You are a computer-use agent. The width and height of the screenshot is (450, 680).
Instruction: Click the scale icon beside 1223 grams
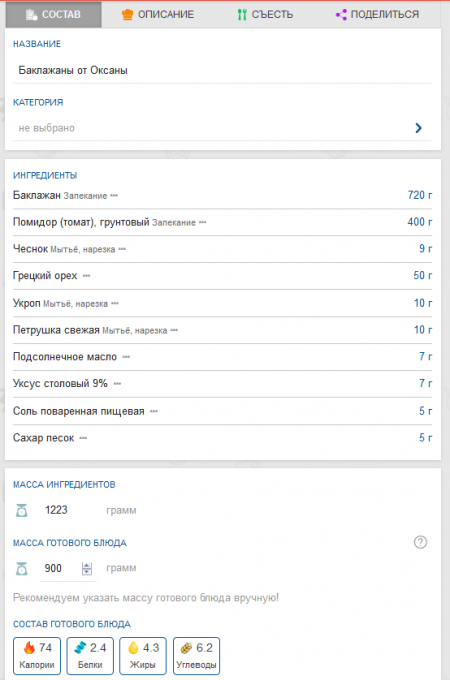click(22, 510)
